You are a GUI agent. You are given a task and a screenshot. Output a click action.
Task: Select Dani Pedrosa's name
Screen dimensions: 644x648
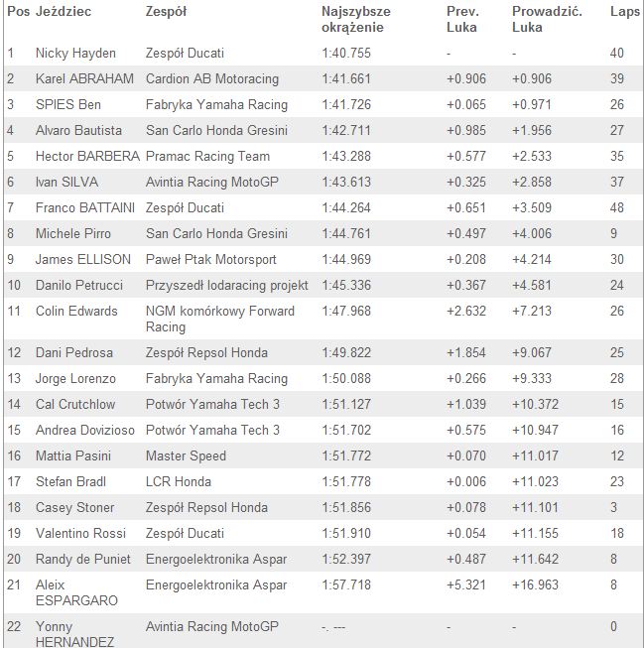tap(74, 352)
